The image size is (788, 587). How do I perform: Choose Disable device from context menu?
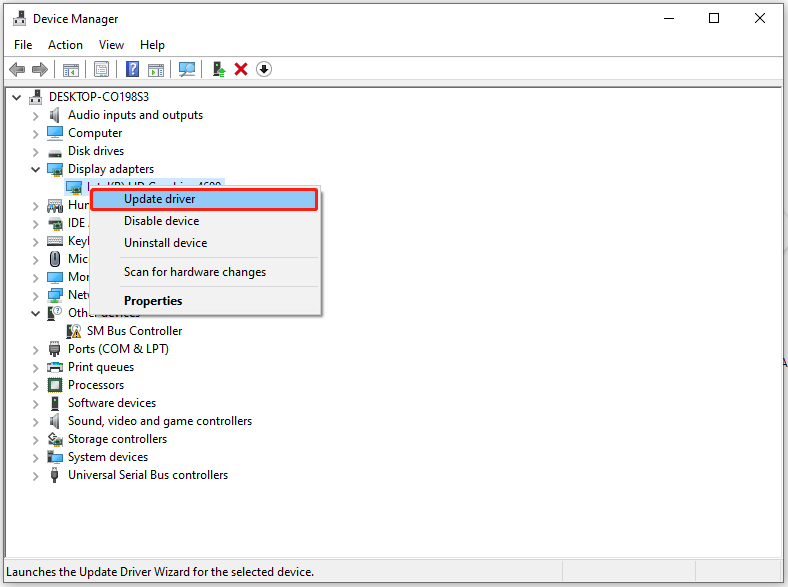[x=206, y=221]
